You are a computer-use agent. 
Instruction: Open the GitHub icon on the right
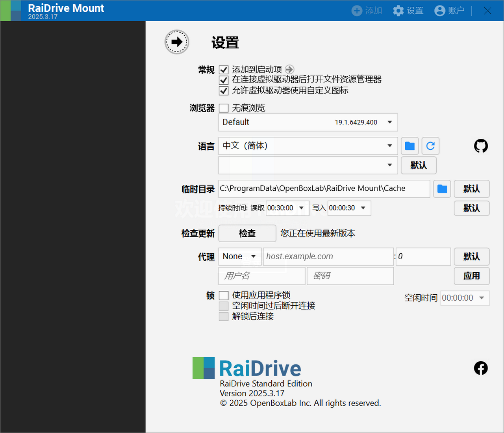(481, 146)
